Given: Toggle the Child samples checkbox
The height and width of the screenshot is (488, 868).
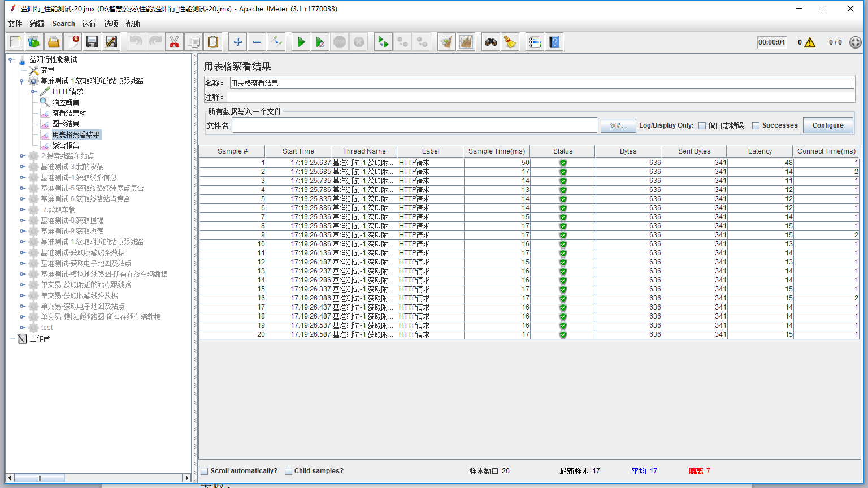Looking at the screenshot, I should point(288,471).
